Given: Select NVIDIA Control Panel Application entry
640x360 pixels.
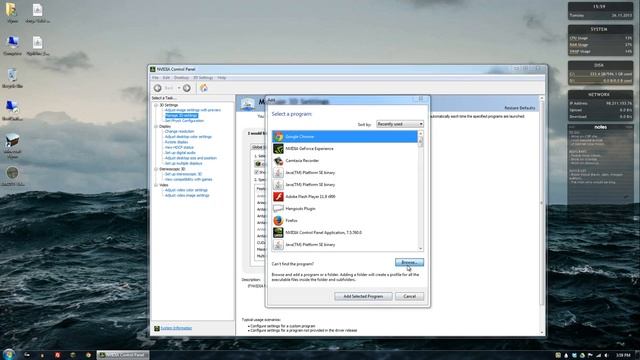Looking at the screenshot, I should coord(345,232).
